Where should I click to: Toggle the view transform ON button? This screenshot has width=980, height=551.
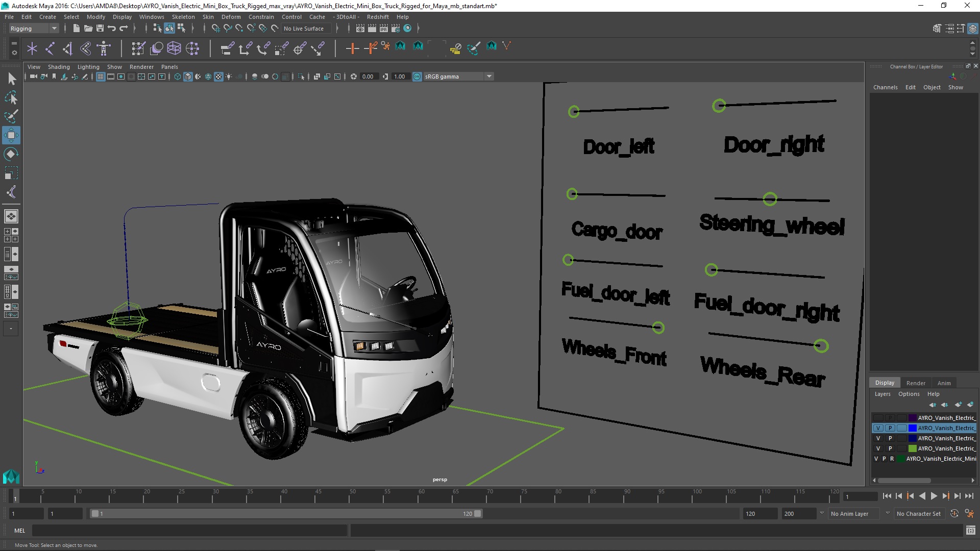417,77
